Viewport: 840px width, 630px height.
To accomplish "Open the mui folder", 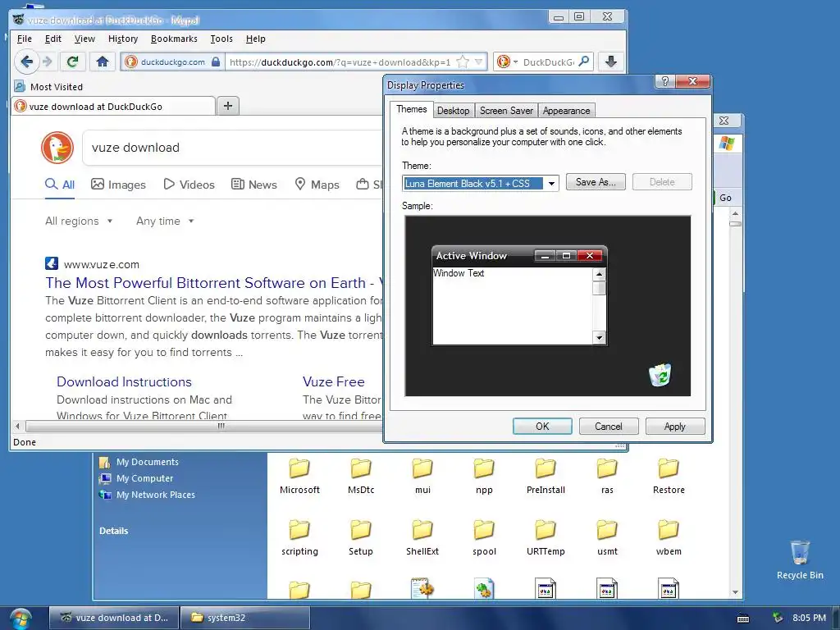I will pos(422,476).
